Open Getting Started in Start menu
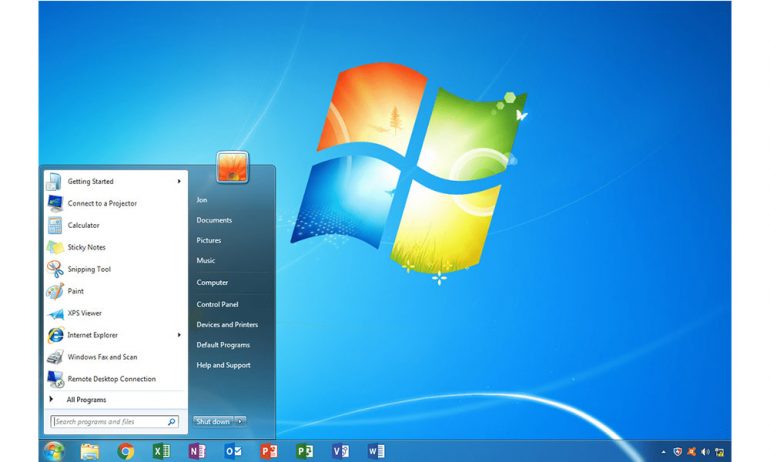The width and height of the screenshot is (770, 462). point(116,181)
